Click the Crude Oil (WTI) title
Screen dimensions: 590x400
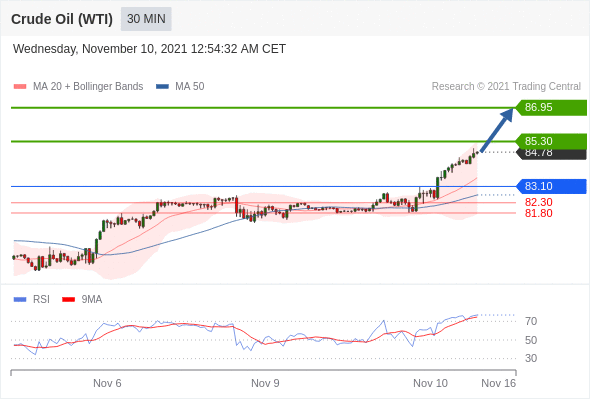[x=62, y=19]
